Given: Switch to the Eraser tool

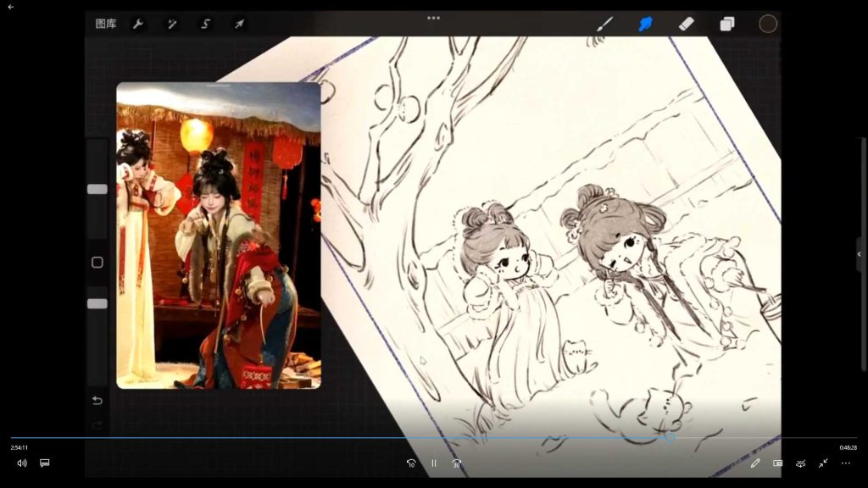Looking at the screenshot, I should tap(687, 24).
